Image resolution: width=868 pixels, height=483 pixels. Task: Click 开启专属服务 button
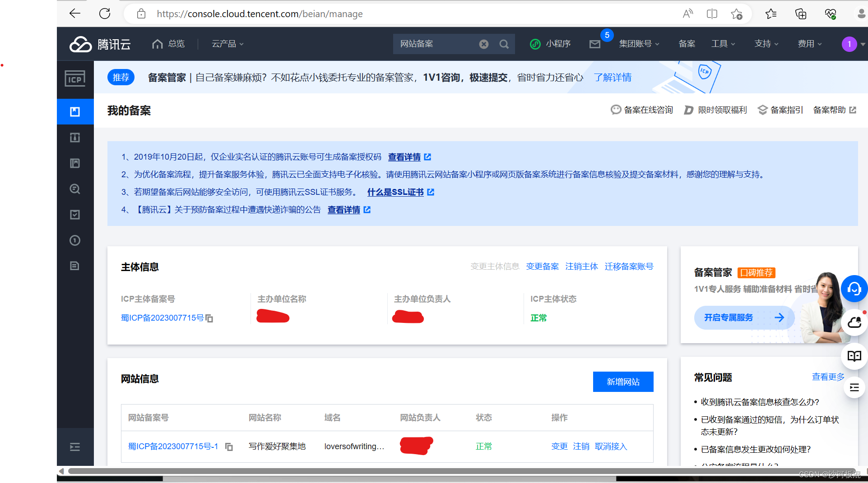click(x=744, y=317)
